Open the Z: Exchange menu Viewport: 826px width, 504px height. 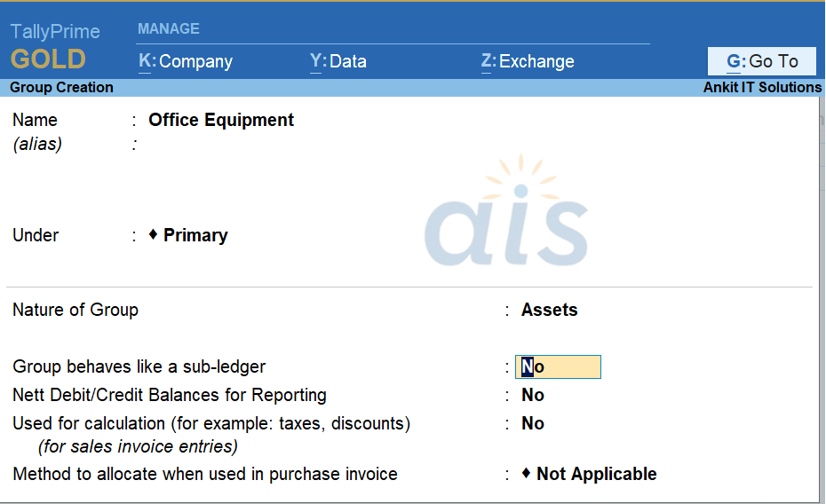point(528,61)
